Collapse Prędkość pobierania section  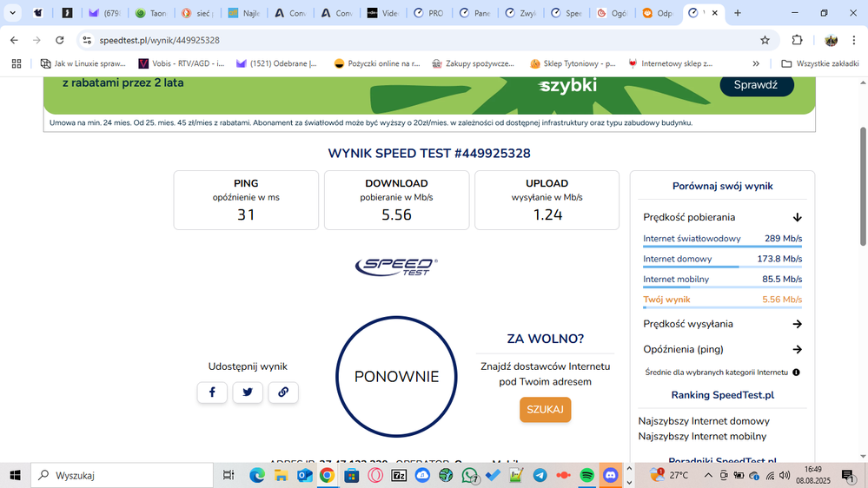(797, 217)
